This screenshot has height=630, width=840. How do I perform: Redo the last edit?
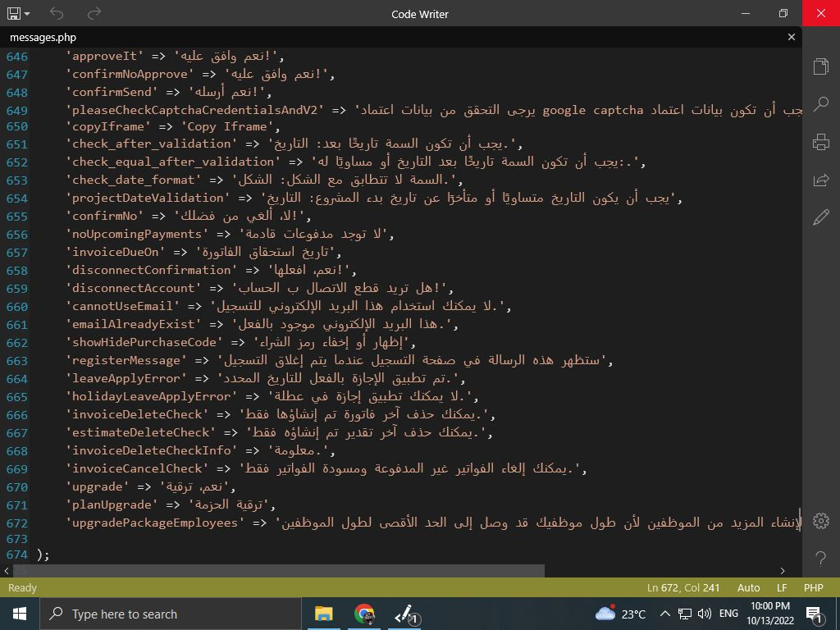point(94,13)
